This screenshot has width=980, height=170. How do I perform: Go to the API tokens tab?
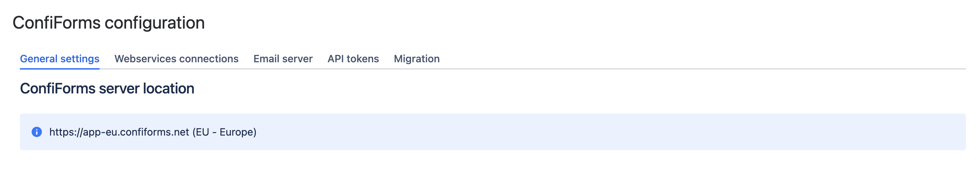click(x=353, y=59)
